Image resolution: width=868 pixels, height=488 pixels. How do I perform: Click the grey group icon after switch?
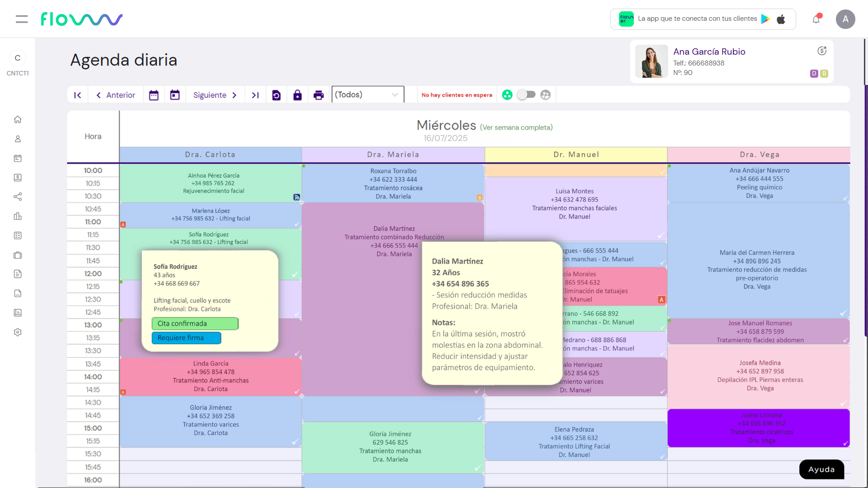pyautogui.click(x=546, y=95)
